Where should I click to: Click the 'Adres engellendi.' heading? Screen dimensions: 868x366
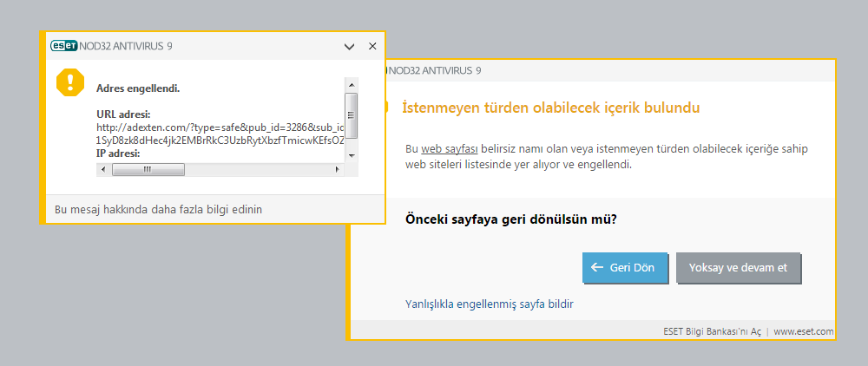coord(138,88)
